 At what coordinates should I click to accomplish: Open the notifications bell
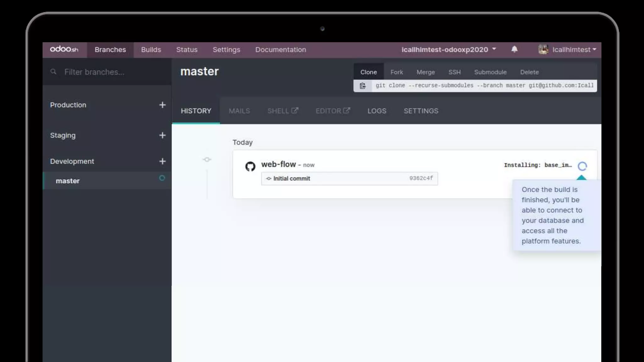tap(514, 49)
